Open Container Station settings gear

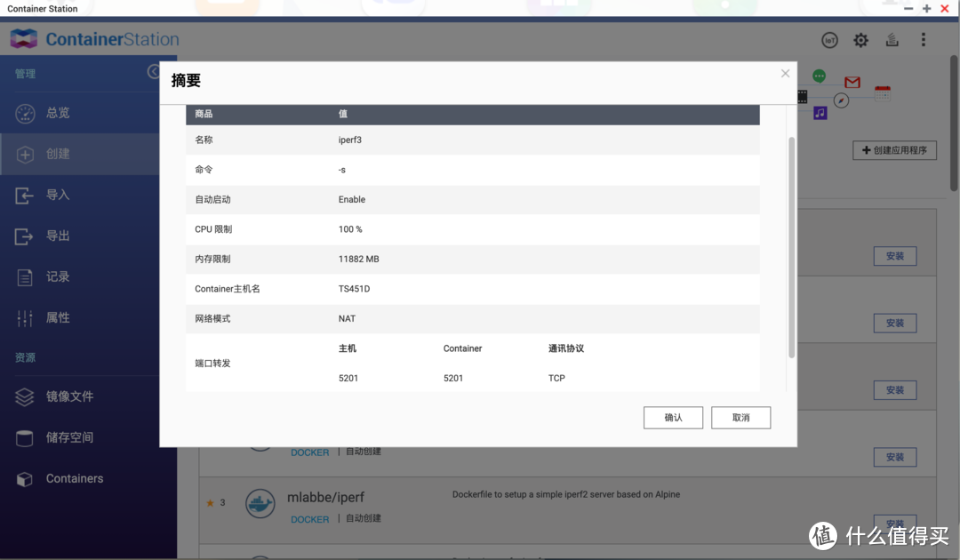pos(860,40)
